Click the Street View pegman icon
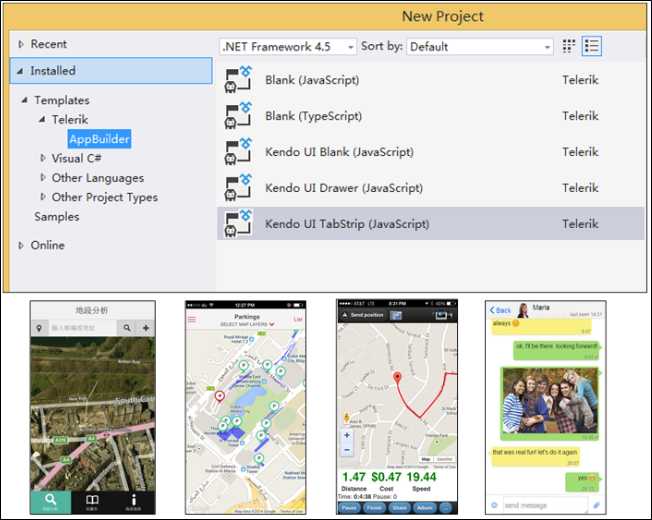652x520 pixels. (347, 418)
